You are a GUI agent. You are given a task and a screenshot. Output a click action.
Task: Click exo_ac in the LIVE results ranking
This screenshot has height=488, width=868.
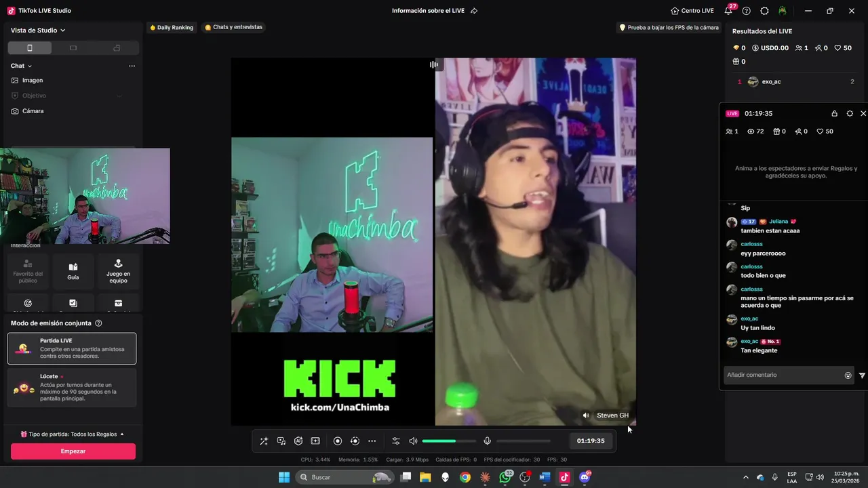pyautogui.click(x=771, y=81)
